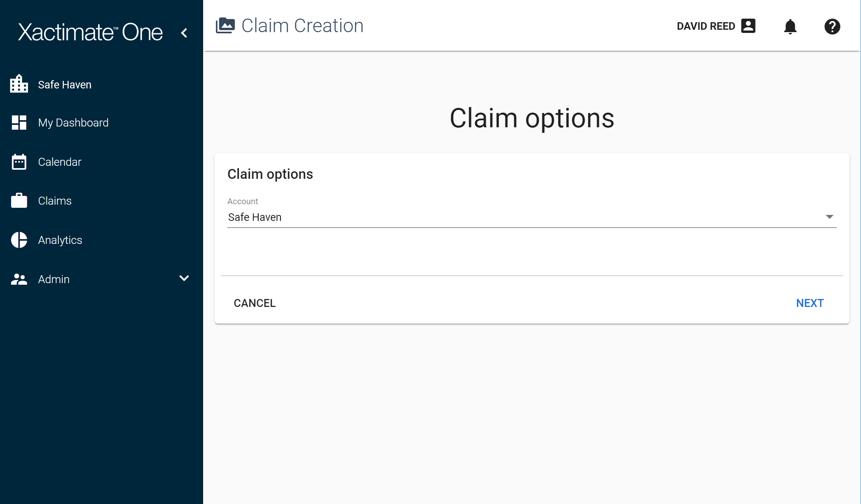Click the notification bell icon

pos(790,27)
